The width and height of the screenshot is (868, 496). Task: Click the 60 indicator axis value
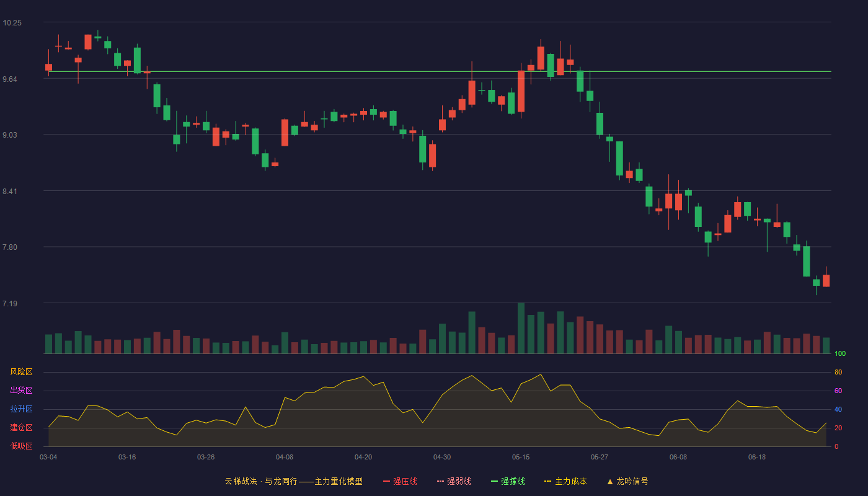(x=838, y=391)
